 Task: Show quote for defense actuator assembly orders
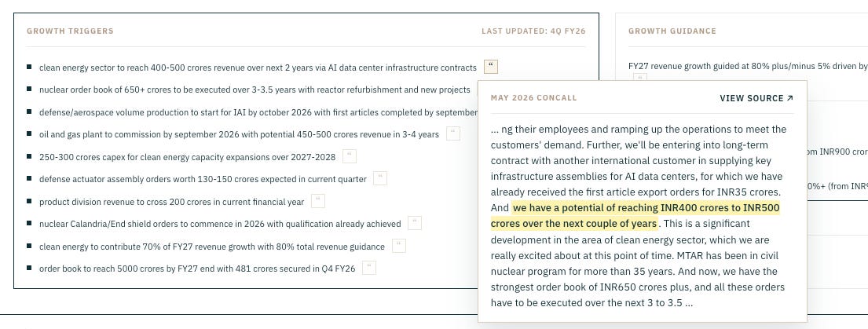tap(379, 178)
